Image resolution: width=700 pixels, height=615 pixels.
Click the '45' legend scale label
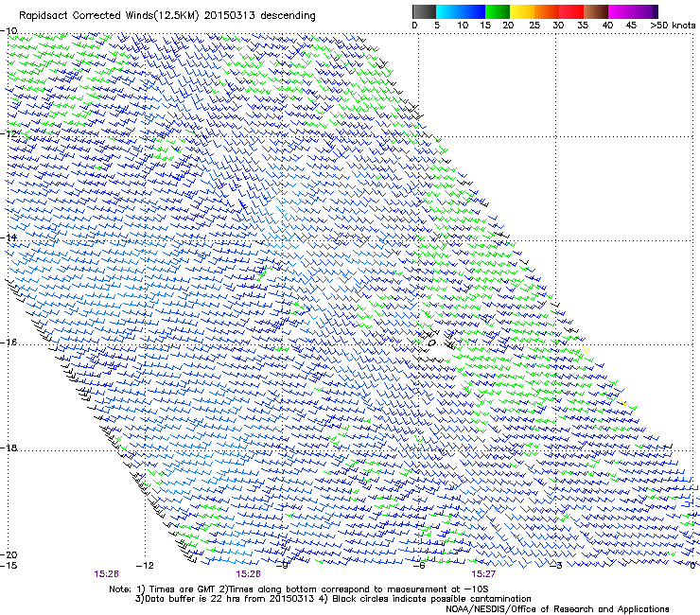click(631, 26)
